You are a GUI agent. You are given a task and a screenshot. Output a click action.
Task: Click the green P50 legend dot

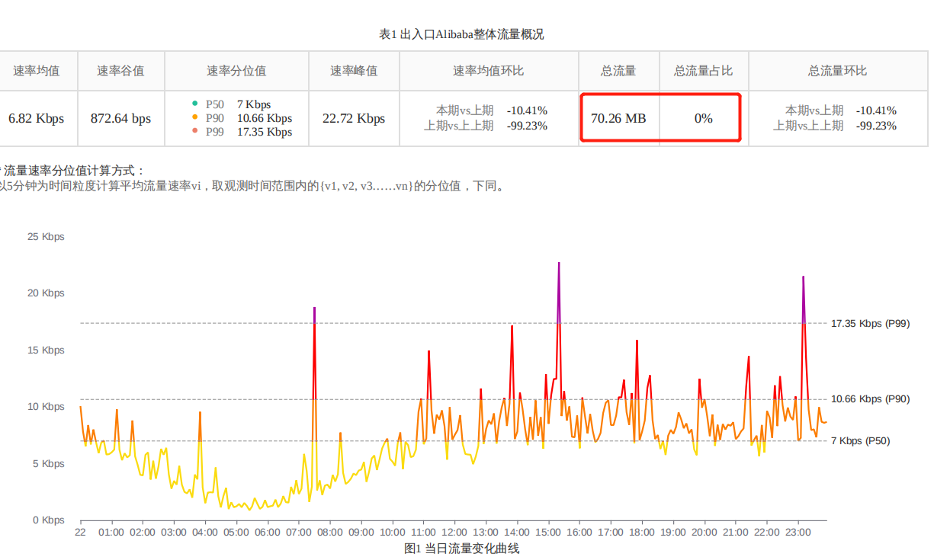[x=195, y=104]
